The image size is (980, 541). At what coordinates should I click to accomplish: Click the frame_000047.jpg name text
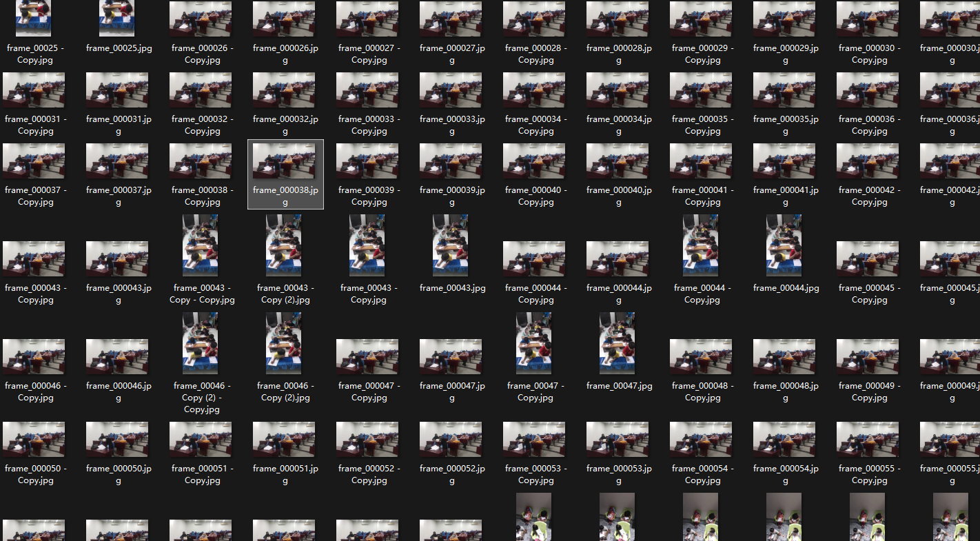click(452, 392)
